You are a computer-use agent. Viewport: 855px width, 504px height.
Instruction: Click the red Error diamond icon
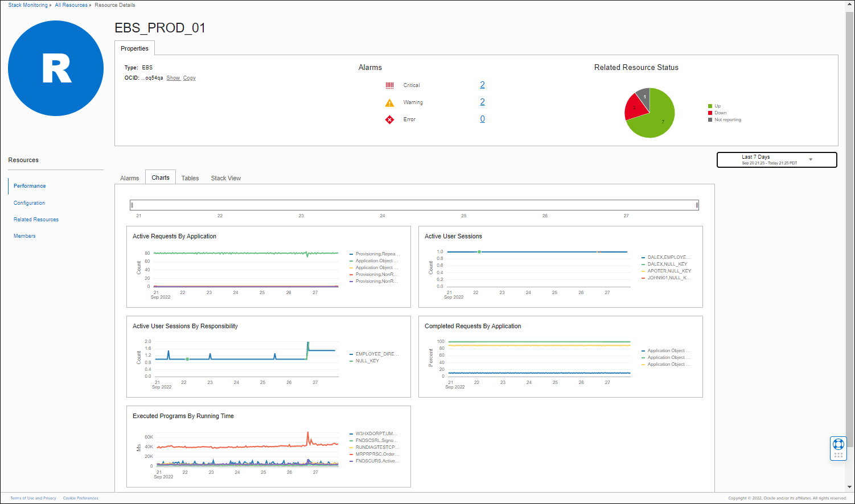coord(389,119)
